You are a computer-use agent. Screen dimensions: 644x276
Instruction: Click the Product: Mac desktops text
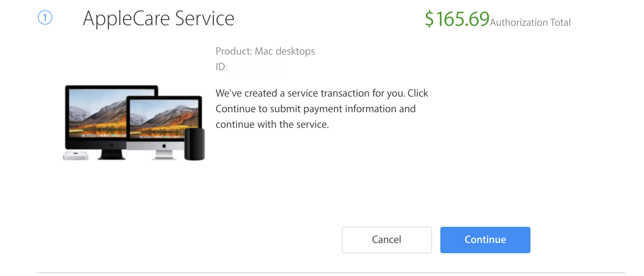(x=265, y=51)
